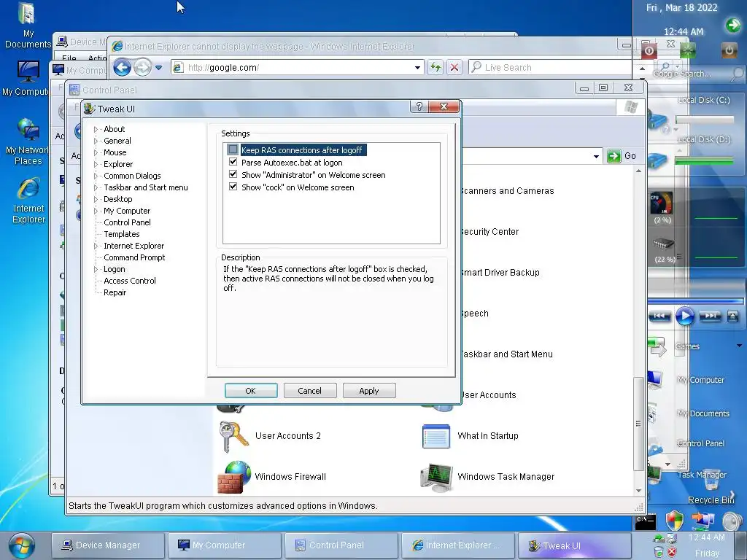Expand the About tree node
The width and height of the screenshot is (747, 560).
point(96,129)
